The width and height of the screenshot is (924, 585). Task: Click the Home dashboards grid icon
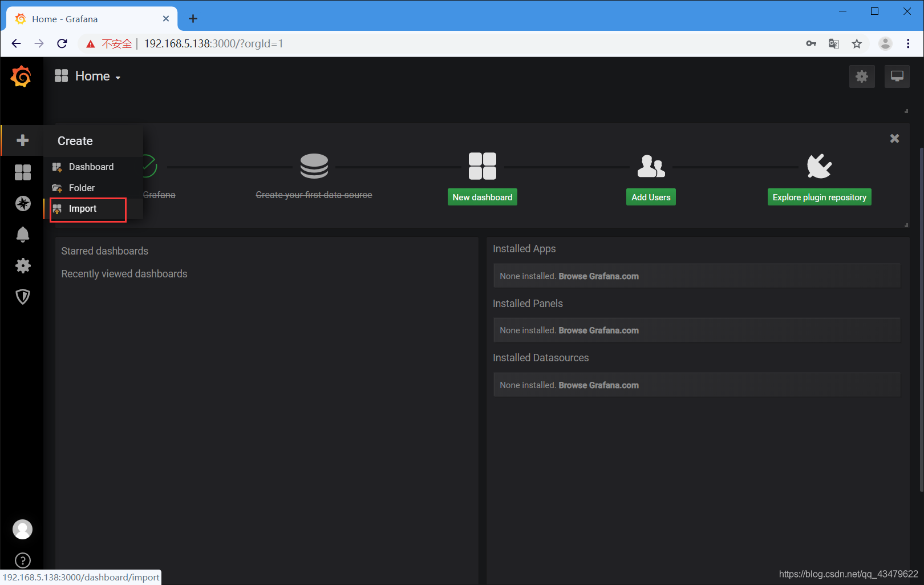61,76
